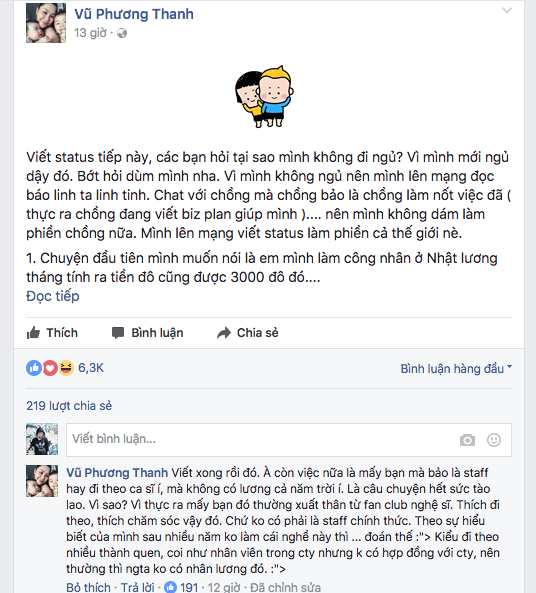Click the public globe privacy icon
This screenshot has height=593, width=536.
122,33
